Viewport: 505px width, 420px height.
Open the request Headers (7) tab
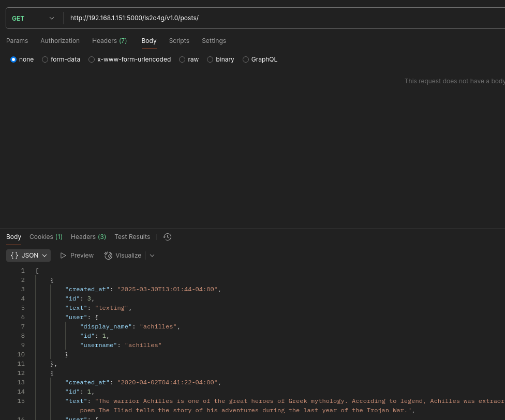click(x=110, y=41)
